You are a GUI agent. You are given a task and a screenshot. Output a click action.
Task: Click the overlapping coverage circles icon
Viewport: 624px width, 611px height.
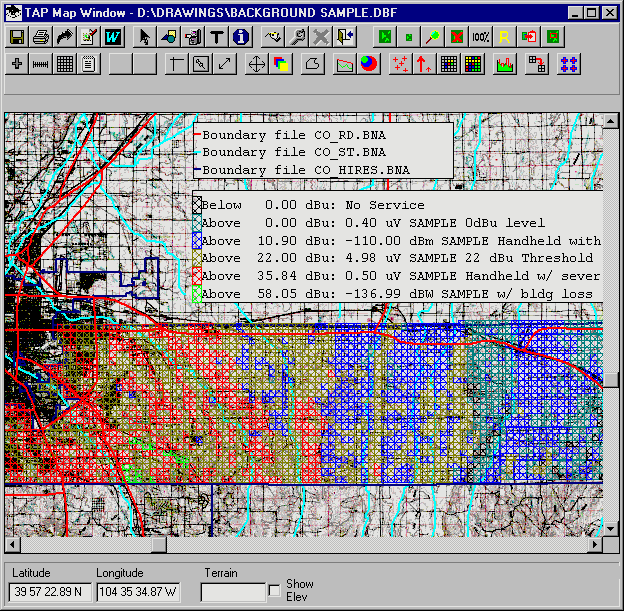pos(369,64)
